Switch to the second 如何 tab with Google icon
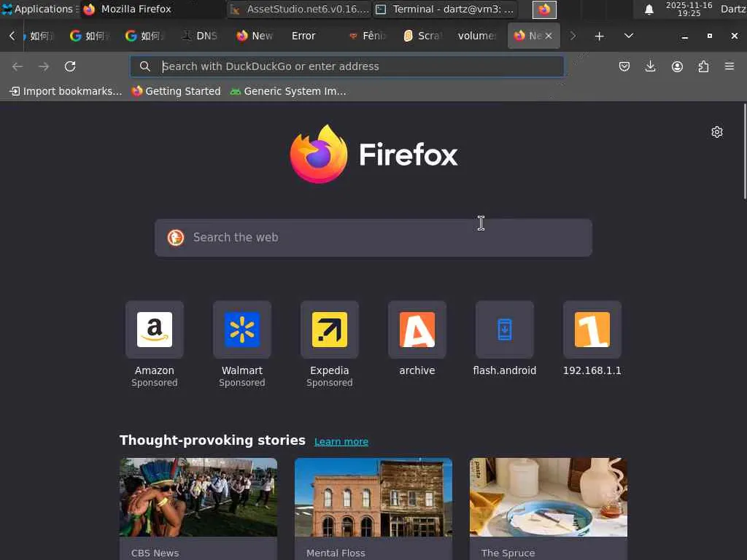747x560 pixels. (x=90, y=36)
